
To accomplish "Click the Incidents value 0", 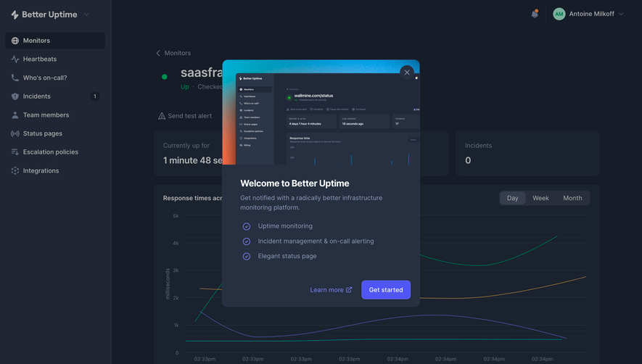I will (x=468, y=160).
